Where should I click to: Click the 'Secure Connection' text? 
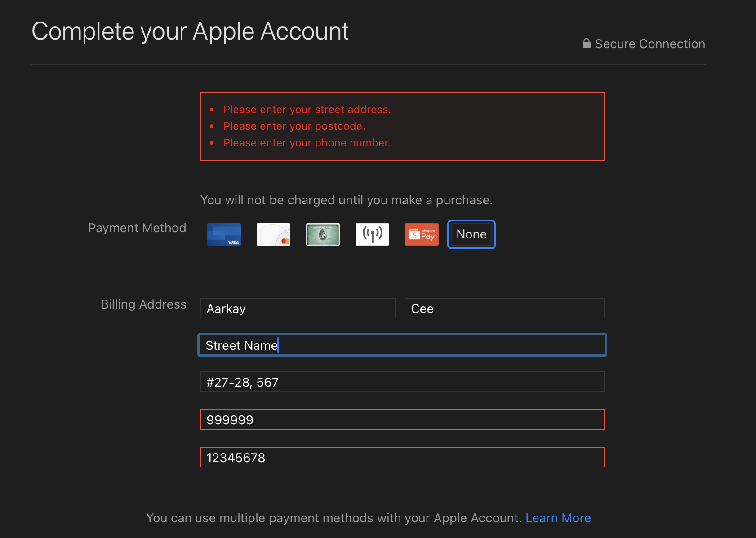point(650,44)
